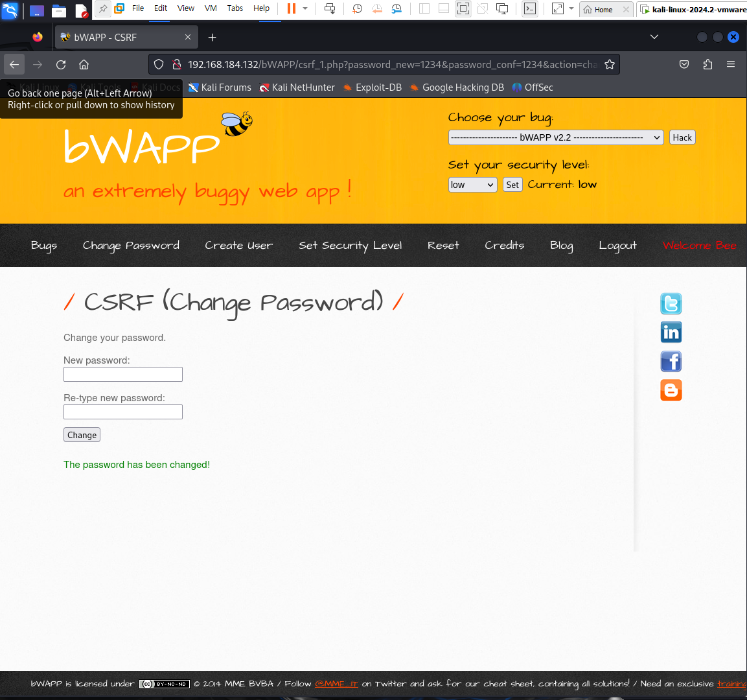Click the Set security level button
Screen dimensions: 747x700
(x=512, y=185)
